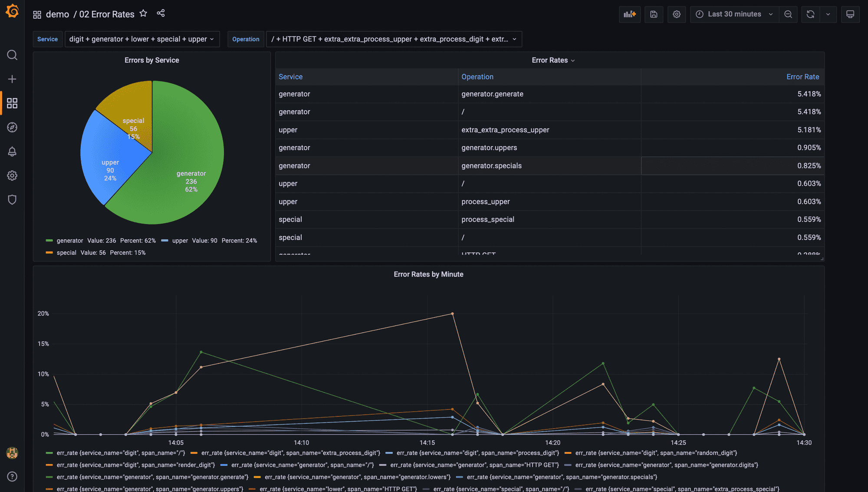Click the share dashboard icon
Viewport: 868px width, 492px height.
click(x=160, y=14)
